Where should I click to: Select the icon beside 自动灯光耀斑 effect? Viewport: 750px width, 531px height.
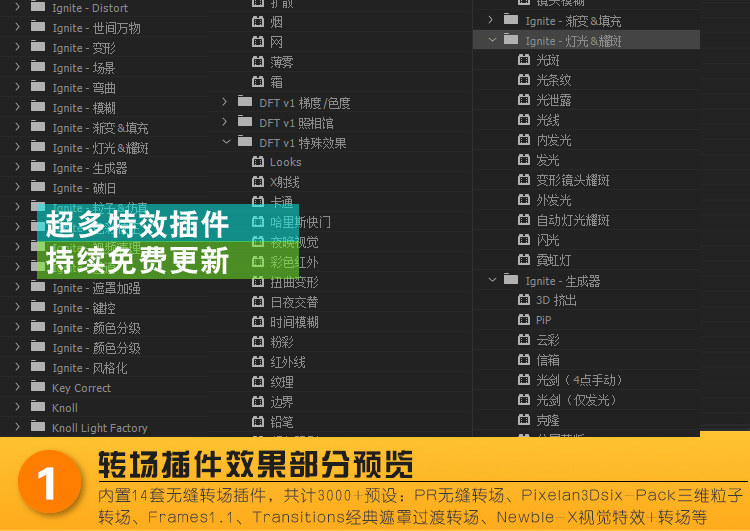pos(524,220)
